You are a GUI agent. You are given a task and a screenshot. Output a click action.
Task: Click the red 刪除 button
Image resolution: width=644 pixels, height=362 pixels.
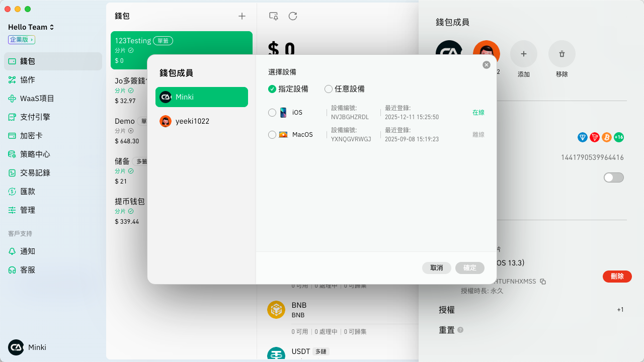[x=617, y=277]
